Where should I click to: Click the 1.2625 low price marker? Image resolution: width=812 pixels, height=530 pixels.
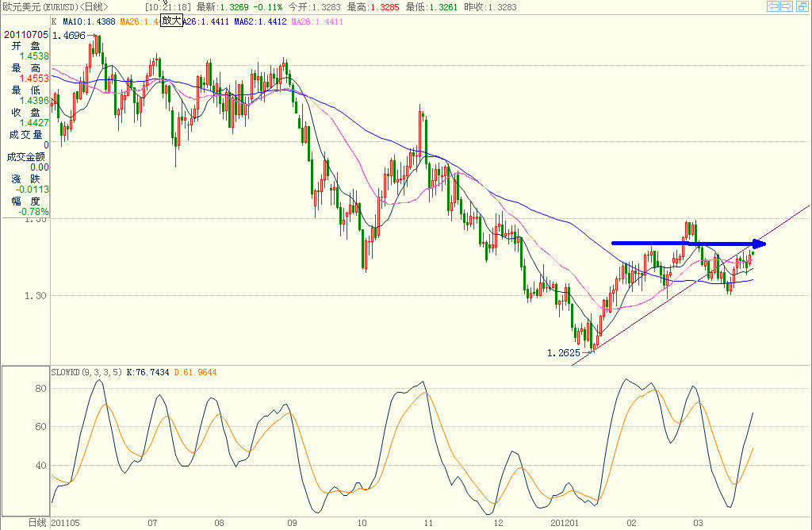coord(564,353)
